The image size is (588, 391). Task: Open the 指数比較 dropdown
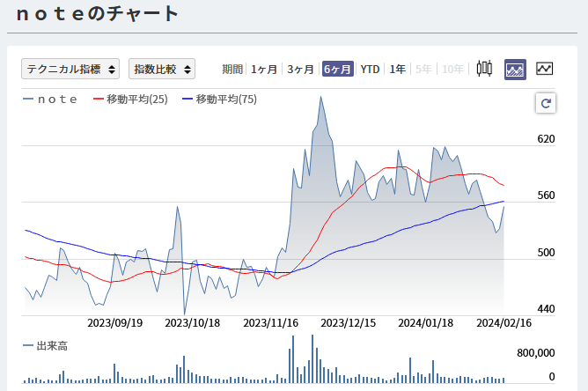pyautogui.click(x=162, y=69)
